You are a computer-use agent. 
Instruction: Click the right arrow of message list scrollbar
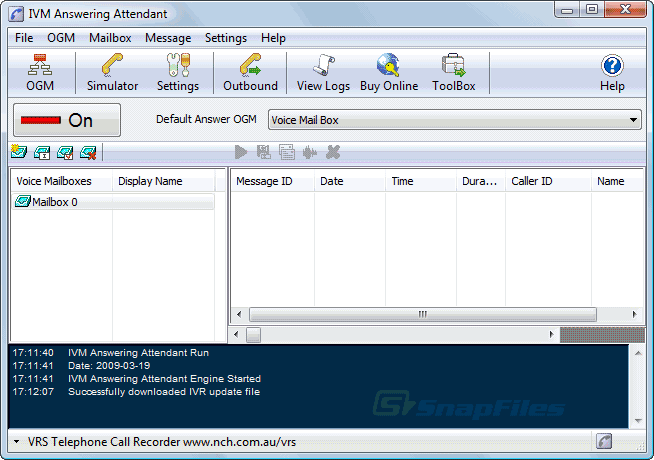635,314
